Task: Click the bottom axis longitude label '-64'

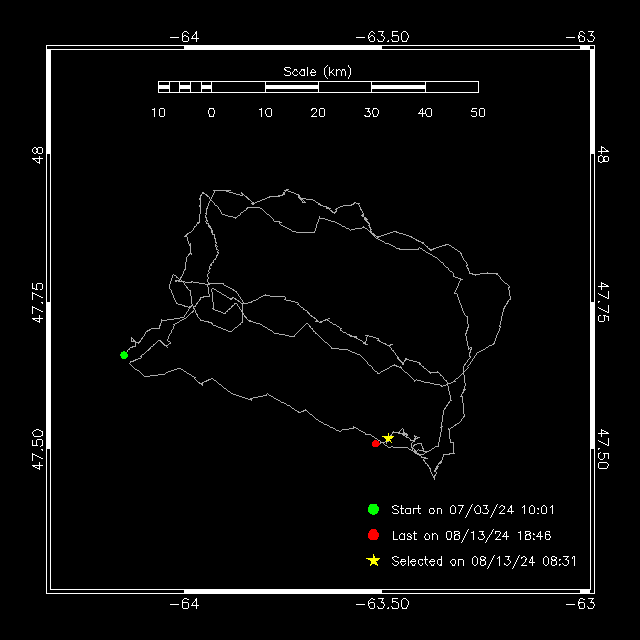Action: coord(184,604)
